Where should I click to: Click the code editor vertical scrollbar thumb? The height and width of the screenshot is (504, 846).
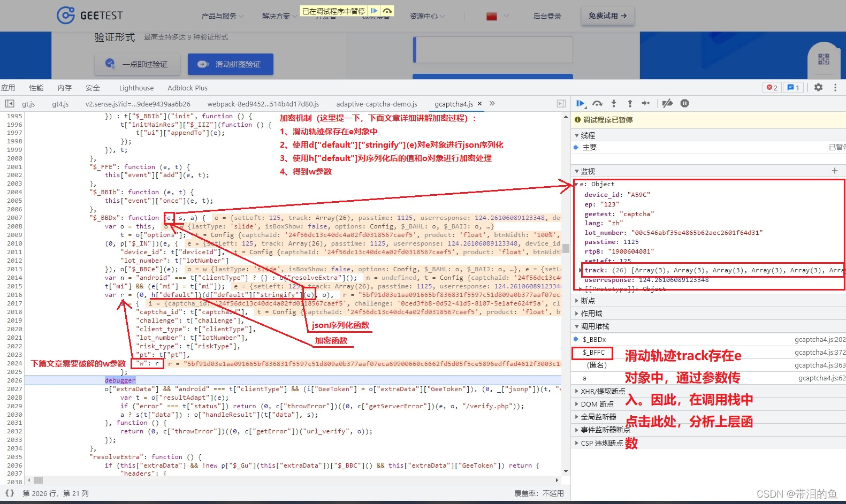point(566,248)
